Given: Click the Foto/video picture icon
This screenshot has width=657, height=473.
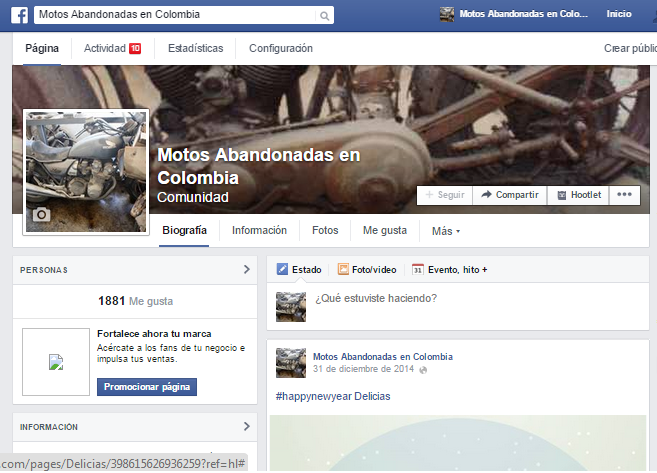Looking at the screenshot, I should coord(343,269).
